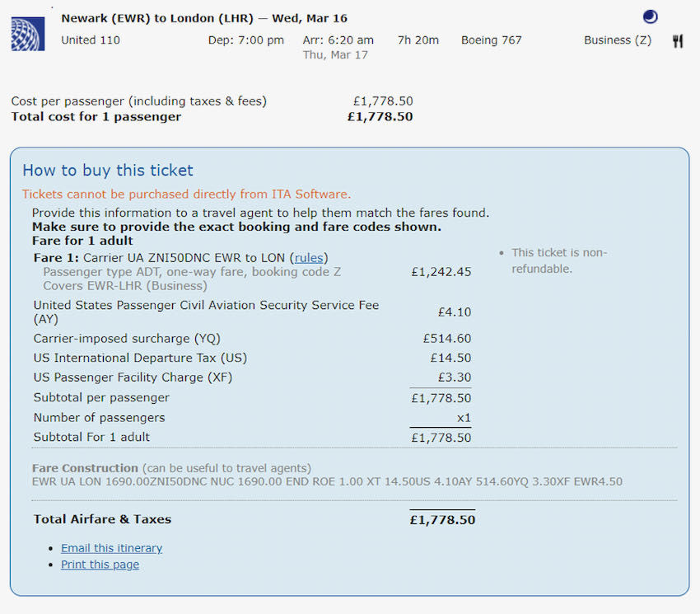Click the surcharge amount £514.60

tap(447, 339)
